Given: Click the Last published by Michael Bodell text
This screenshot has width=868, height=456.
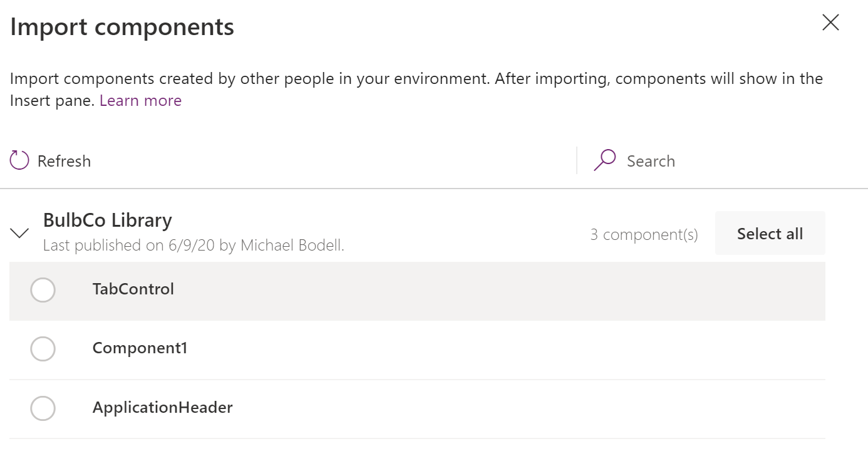Looking at the screenshot, I should pos(194,246).
